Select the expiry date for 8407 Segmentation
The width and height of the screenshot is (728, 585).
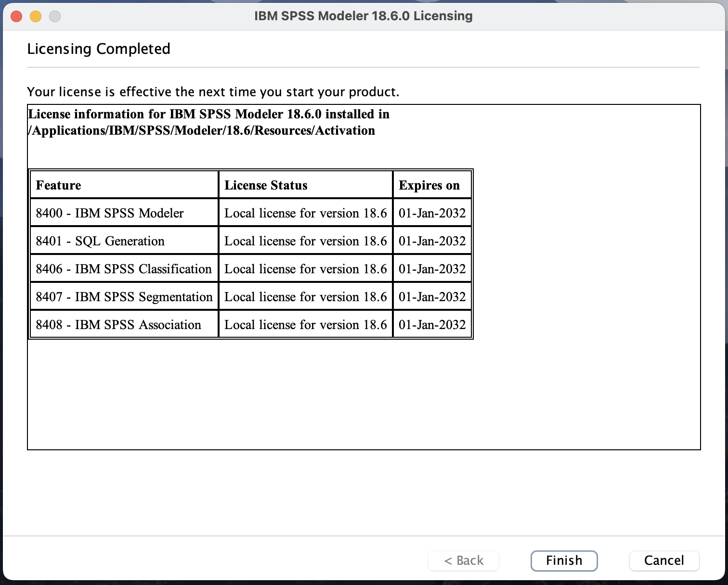[432, 297]
